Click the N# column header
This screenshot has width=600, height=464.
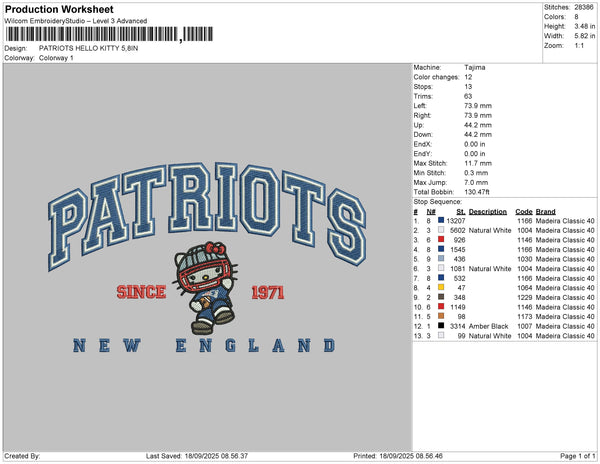coord(431,212)
